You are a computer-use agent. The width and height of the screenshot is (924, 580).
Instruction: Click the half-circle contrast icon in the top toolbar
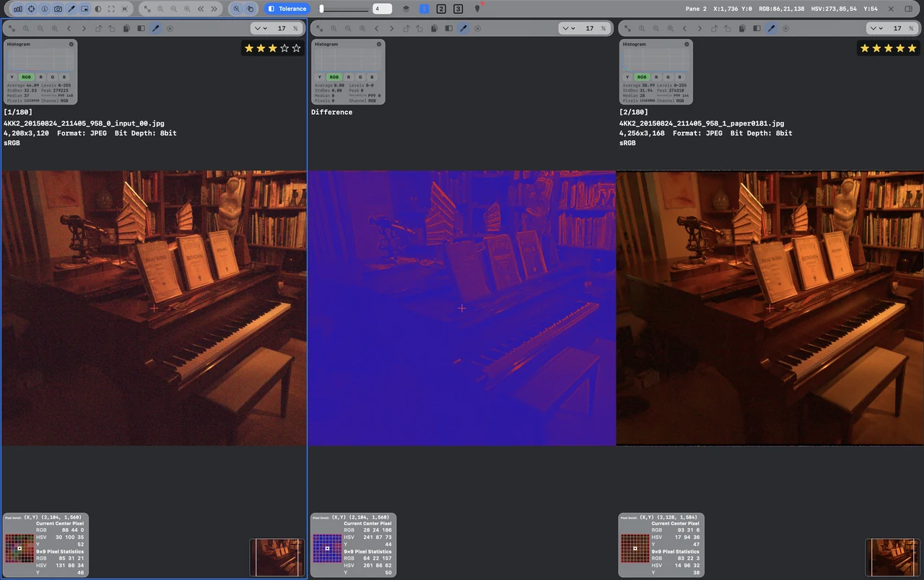click(98, 9)
